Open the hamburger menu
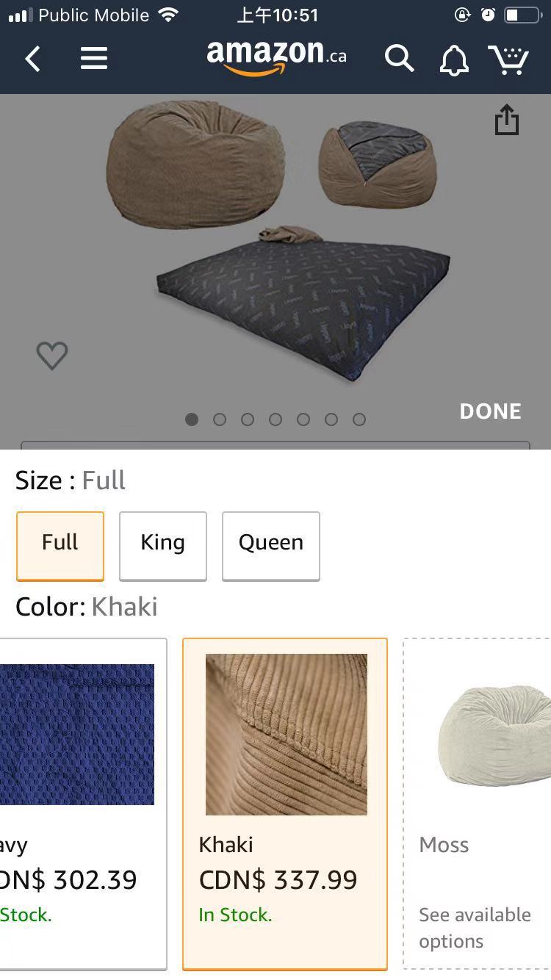 click(x=94, y=59)
